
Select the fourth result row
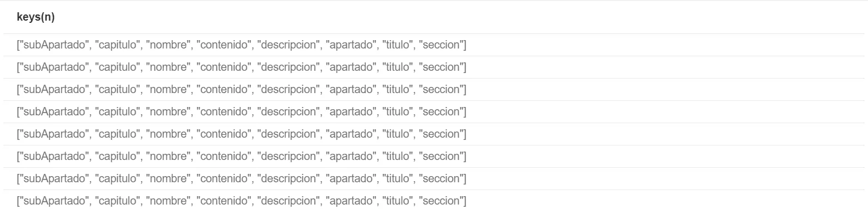pyautogui.click(x=434, y=112)
